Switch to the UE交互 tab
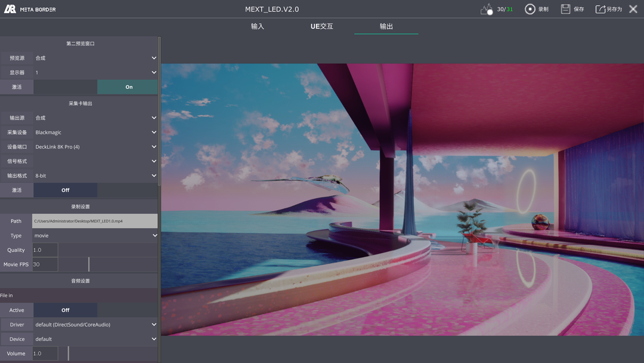 (x=321, y=26)
